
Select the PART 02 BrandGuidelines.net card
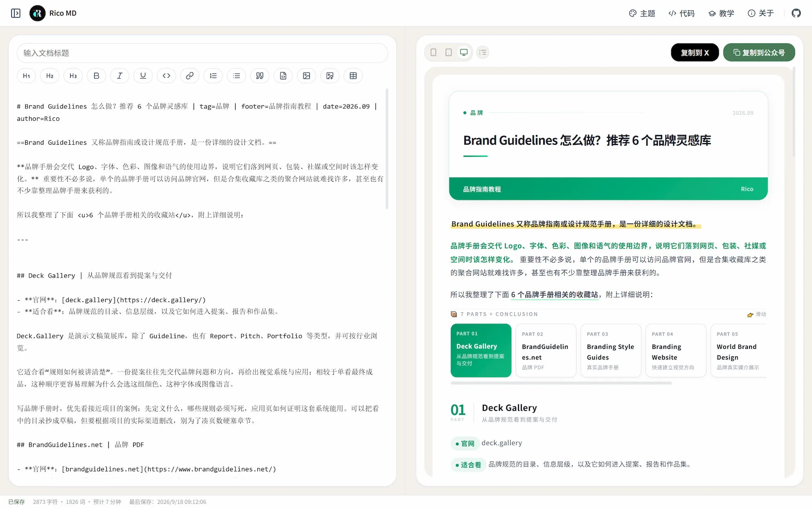(546, 350)
